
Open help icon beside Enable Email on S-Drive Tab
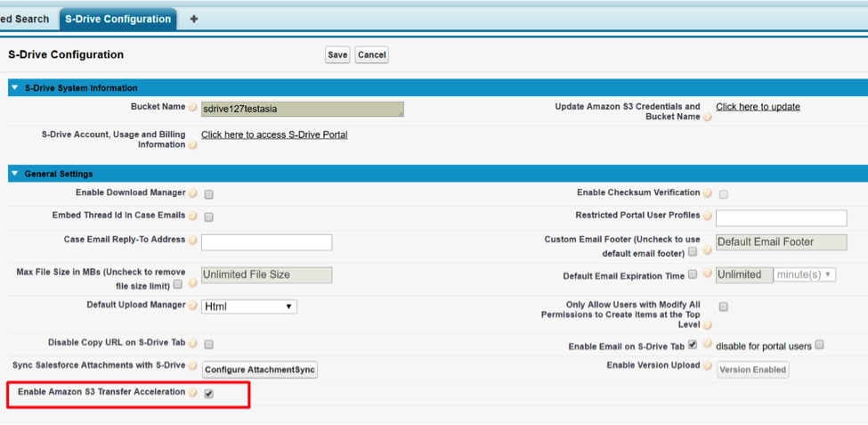pos(707,344)
